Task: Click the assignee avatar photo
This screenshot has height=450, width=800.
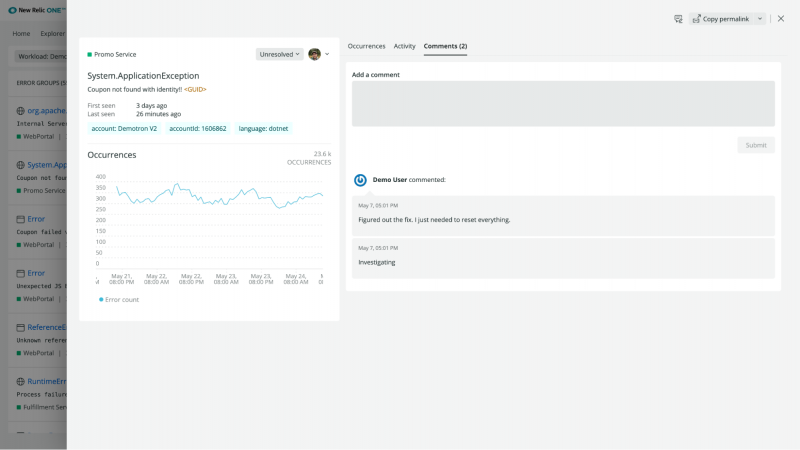Action: tap(314, 54)
